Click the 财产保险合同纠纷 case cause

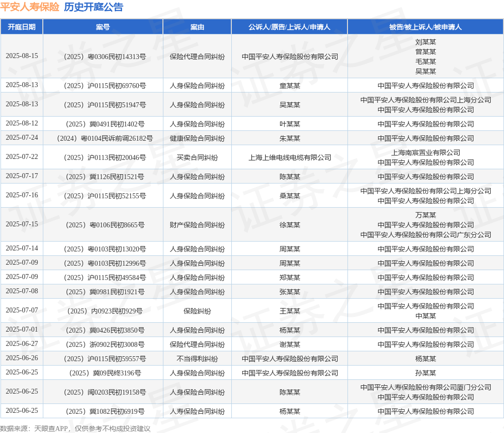[x=197, y=225]
